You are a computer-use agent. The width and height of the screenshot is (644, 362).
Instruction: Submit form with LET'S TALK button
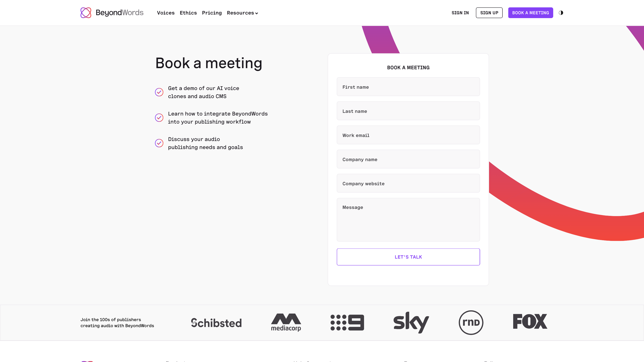point(408,257)
